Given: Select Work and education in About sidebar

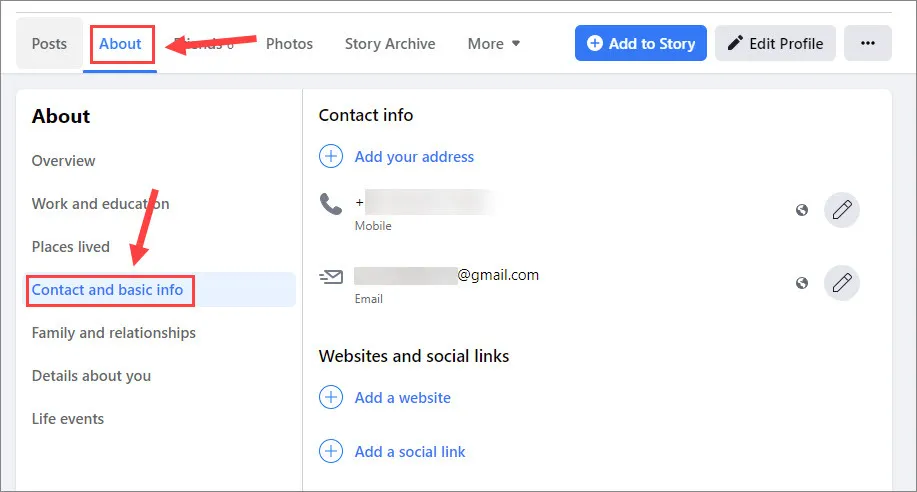Looking at the screenshot, I should click(101, 204).
